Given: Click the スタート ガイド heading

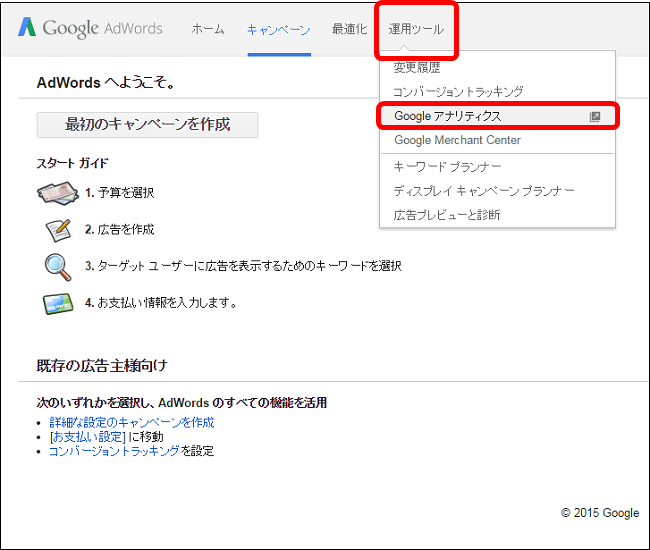Looking at the screenshot, I should pyautogui.click(x=72, y=163).
